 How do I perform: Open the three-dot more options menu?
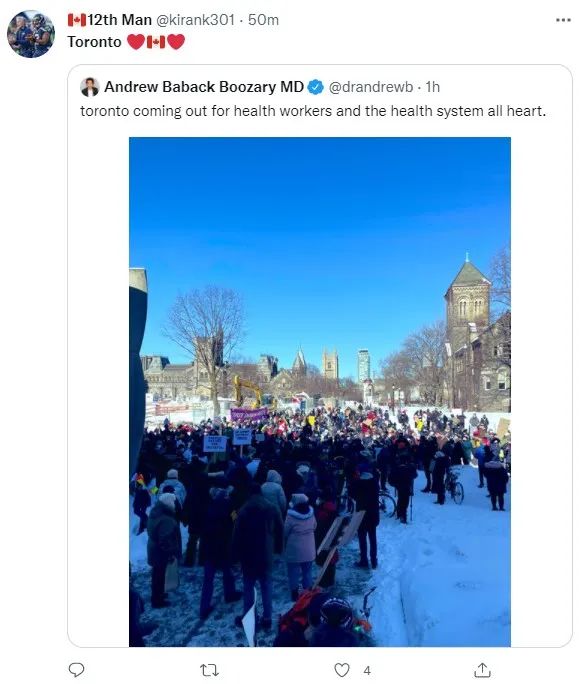(x=563, y=20)
